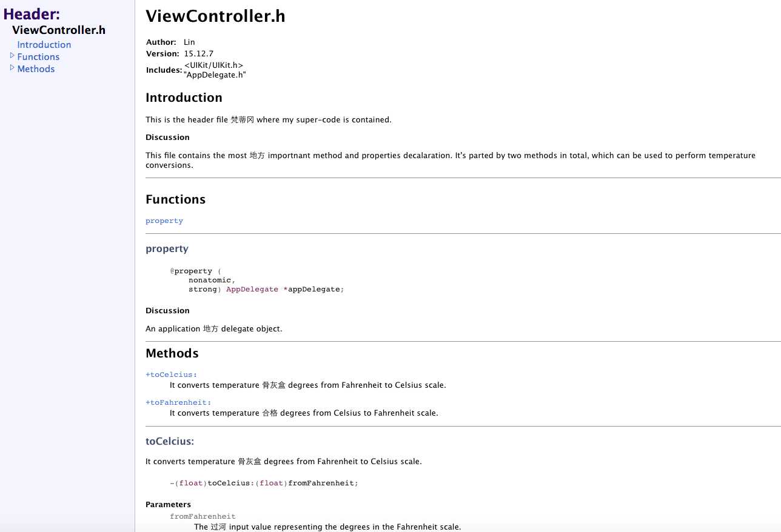Click the Methods section heading
Image resolution: width=781 pixels, height=532 pixels.
pyautogui.click(x=172, y=353)
